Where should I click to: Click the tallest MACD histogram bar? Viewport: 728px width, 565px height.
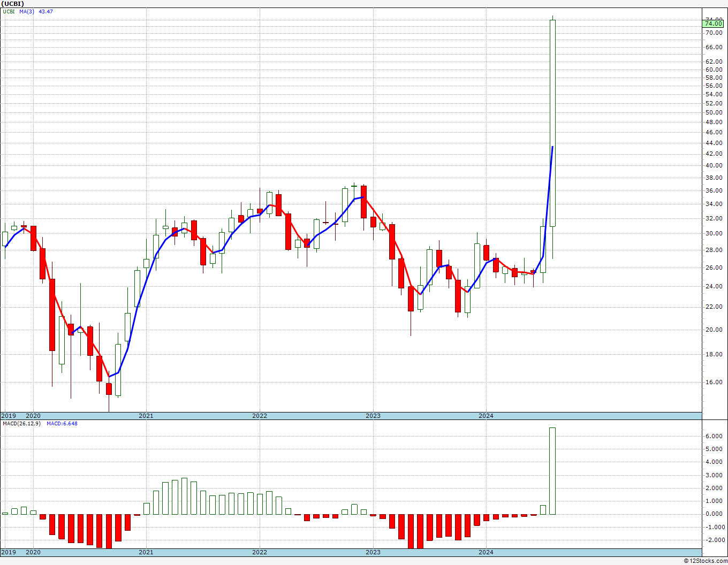[x=552, y=471]
